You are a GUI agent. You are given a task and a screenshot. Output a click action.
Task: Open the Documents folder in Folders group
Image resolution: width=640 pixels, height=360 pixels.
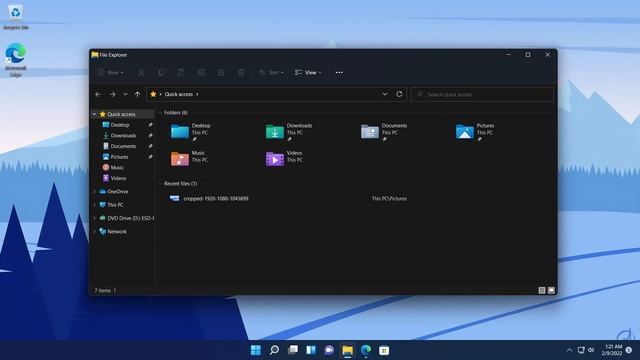(384, 132)
